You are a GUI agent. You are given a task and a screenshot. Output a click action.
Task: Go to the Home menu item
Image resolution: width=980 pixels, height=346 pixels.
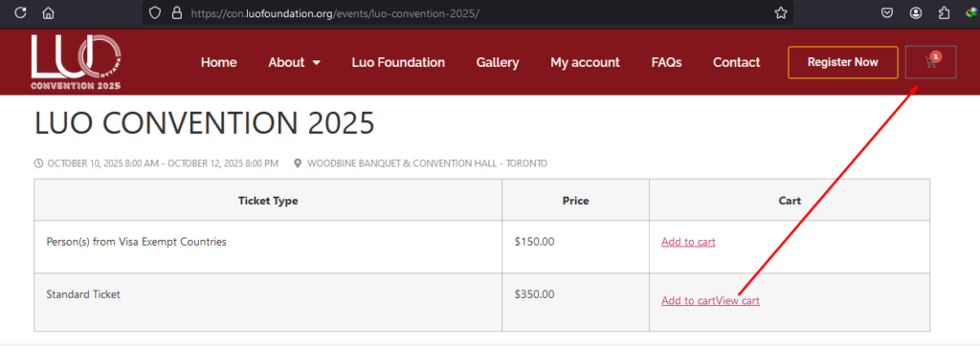click(x=219, y=62)
